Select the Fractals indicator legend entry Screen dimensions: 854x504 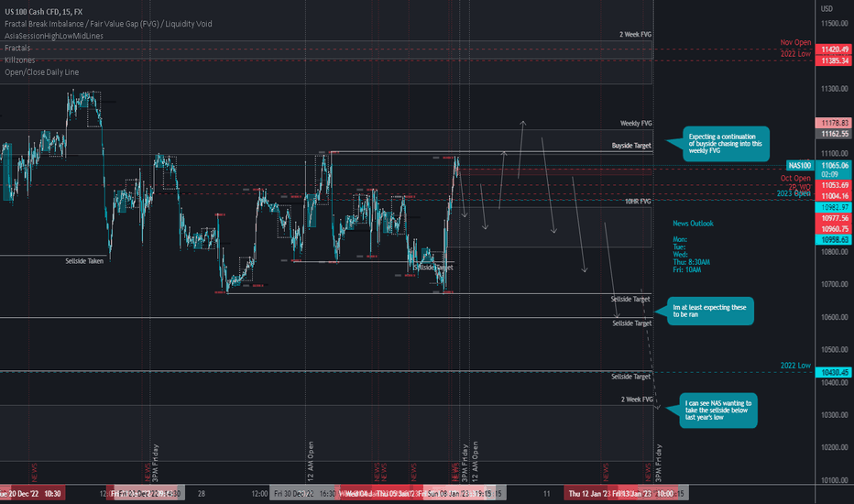click(18, 48)
